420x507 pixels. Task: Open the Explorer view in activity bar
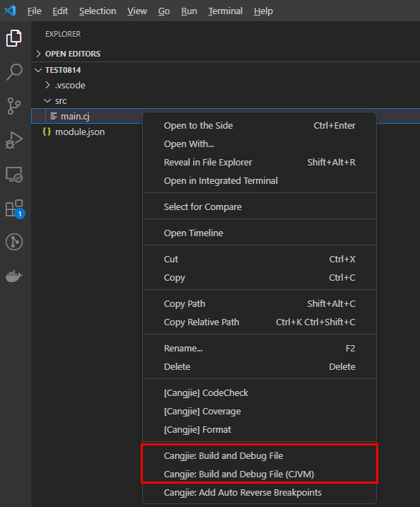(x=14, y=38)
